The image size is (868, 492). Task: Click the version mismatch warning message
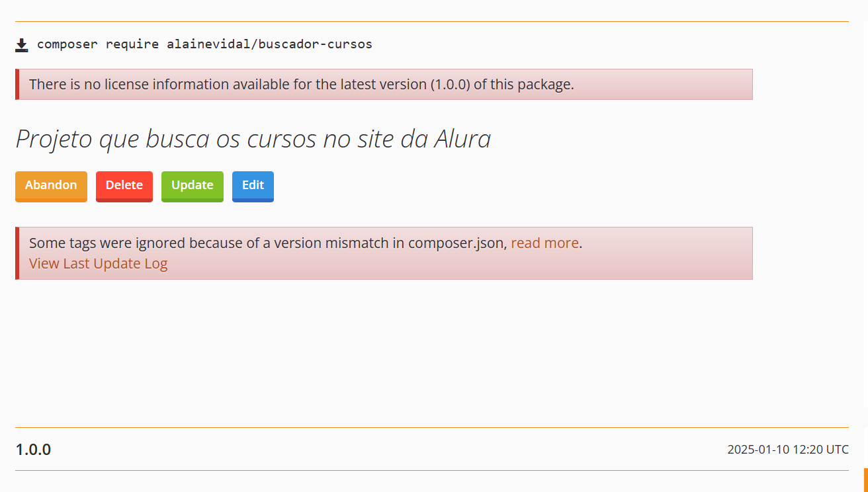[384, 253]
